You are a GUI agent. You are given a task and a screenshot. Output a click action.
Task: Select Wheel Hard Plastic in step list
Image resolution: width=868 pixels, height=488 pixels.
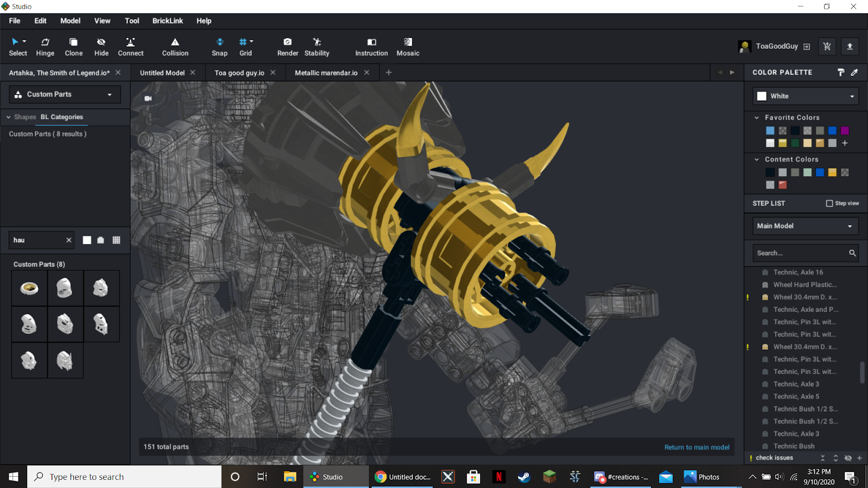coord(805,285)
